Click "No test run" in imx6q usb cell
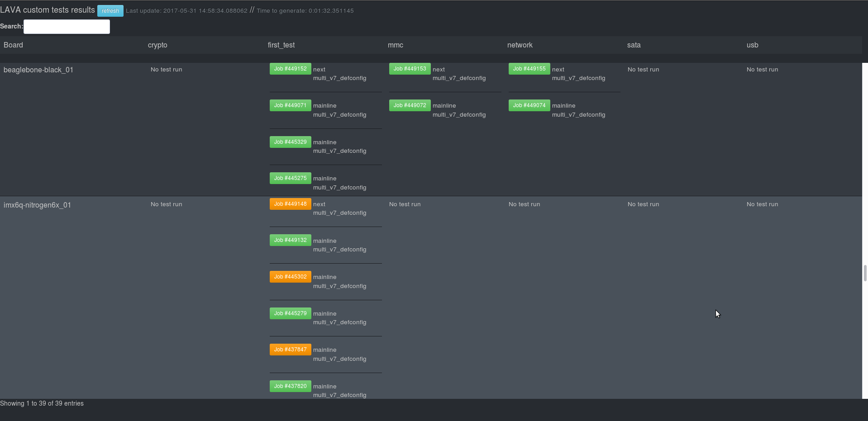This screenshot has width=868, height=421. click(762, 204)
